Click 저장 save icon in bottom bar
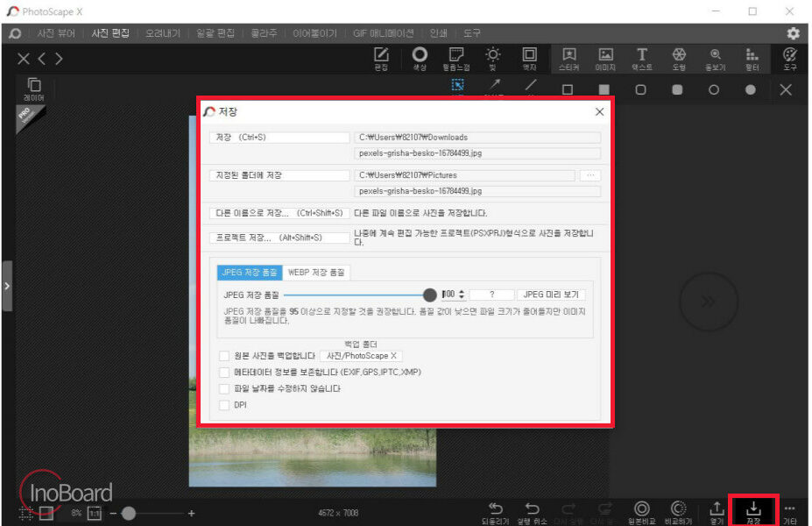 pos(753,513)
